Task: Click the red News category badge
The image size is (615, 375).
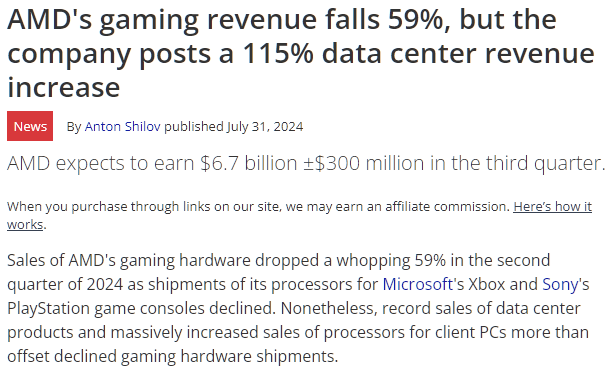Action: 30,126
